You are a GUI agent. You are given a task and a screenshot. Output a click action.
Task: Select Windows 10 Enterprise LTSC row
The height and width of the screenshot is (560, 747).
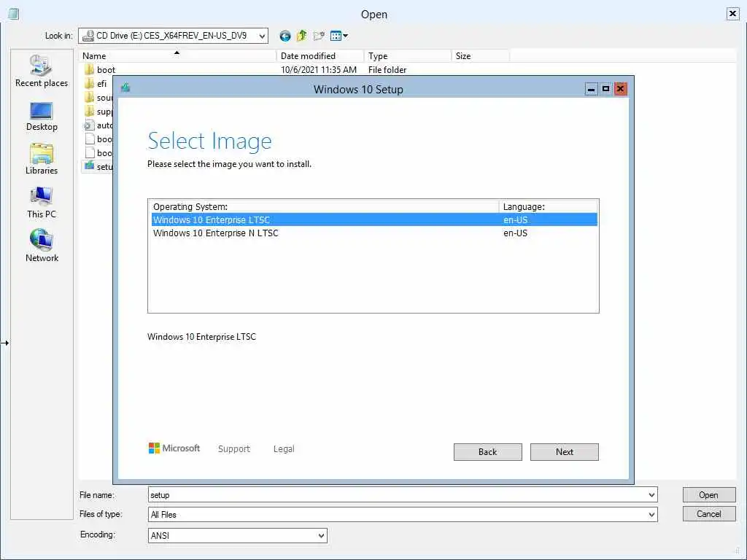point(374,219)
